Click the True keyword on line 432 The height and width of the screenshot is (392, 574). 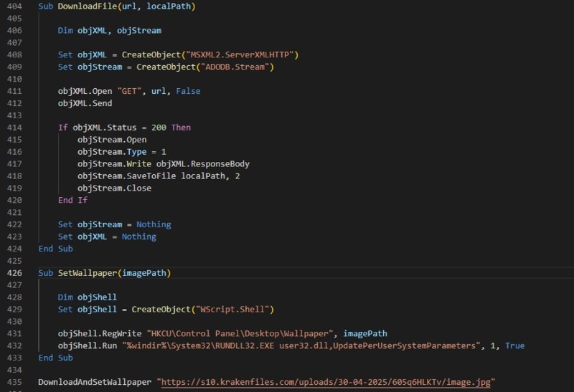point(514,345)
